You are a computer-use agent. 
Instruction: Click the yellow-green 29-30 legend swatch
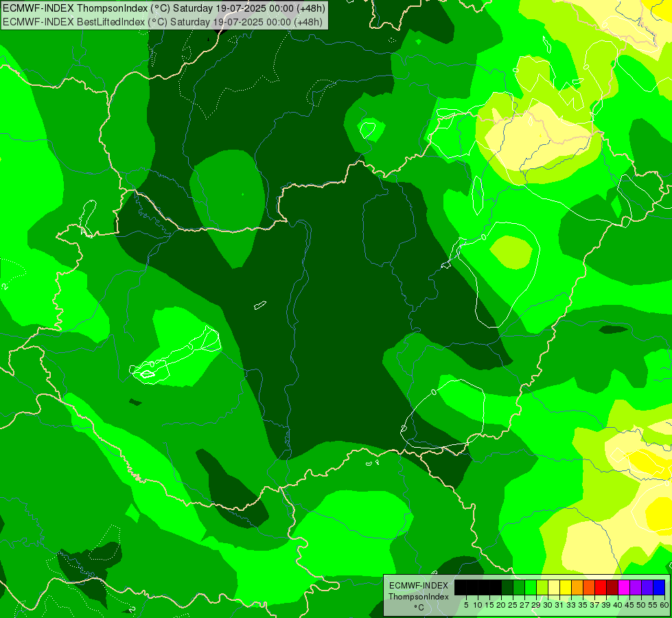542,587
